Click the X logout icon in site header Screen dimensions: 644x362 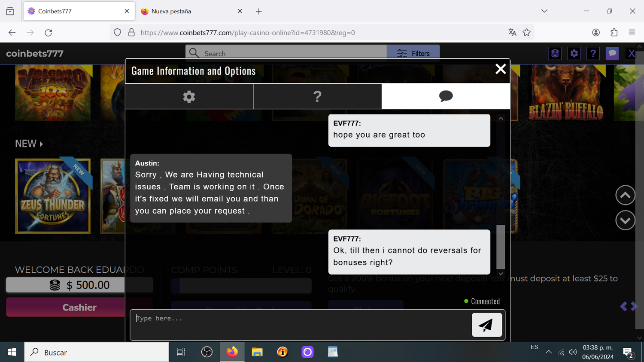(631, 54)
